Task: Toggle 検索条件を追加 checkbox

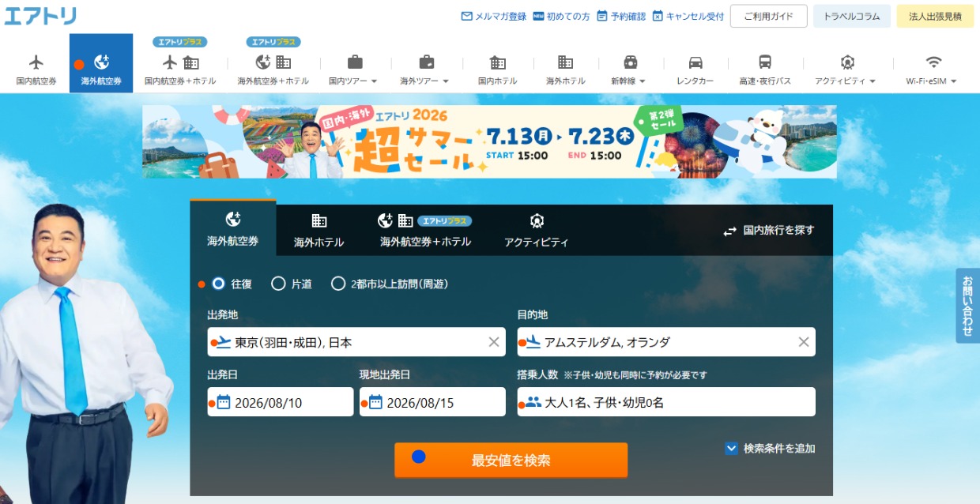Action: click(731, 449)
